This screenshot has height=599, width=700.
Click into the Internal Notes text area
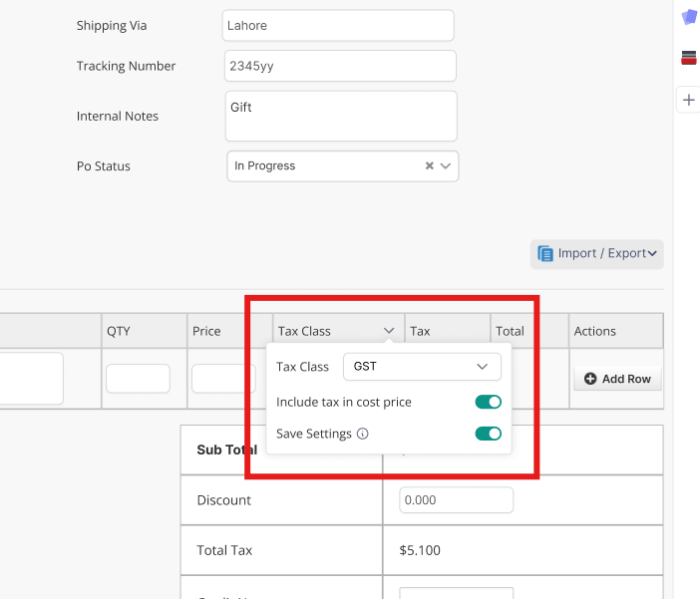pyautogui.click(x=341, y=116)
